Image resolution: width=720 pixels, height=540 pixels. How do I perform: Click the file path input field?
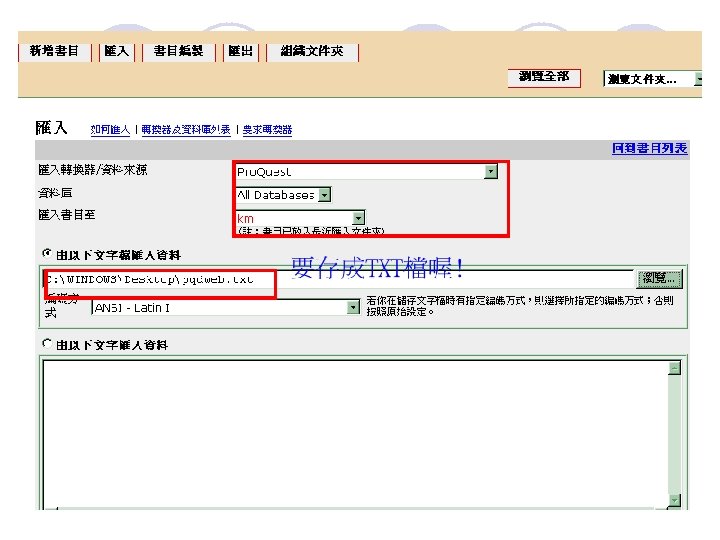[340, 279]
